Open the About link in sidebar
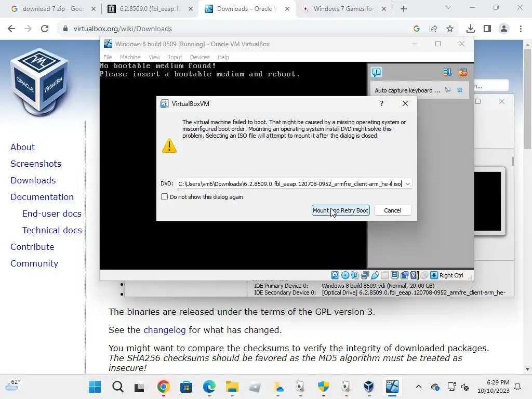This screenshot has width=532, height=399. (x=23, y=147)
